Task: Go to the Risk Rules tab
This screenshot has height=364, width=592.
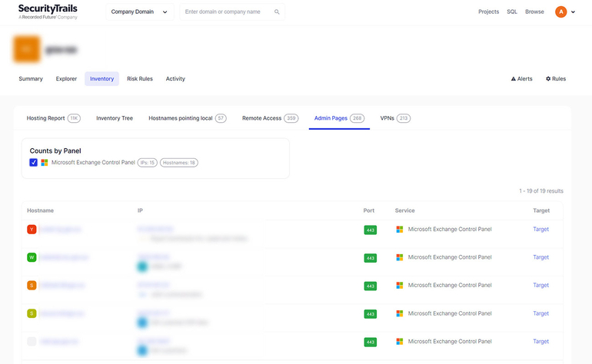Action: pyautogui.click(x=140, y=79)
